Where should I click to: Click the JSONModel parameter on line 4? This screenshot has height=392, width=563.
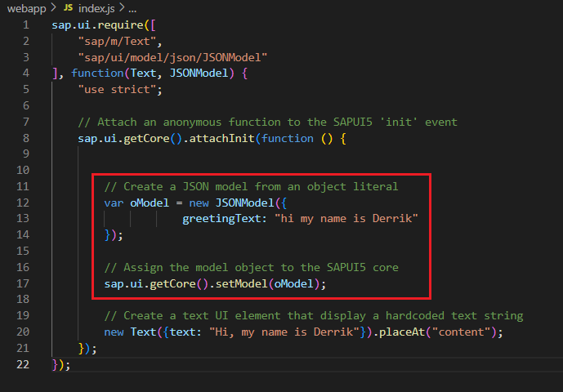click(199, 73)
